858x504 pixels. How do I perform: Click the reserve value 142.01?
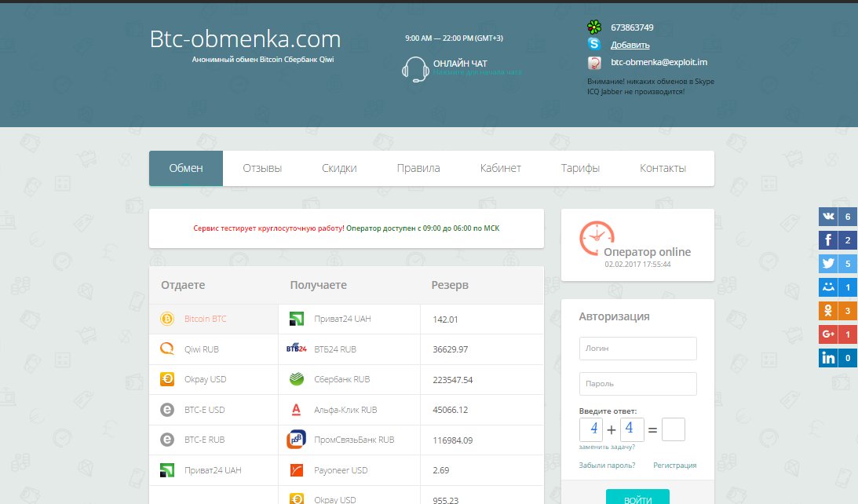coord(445,319)
